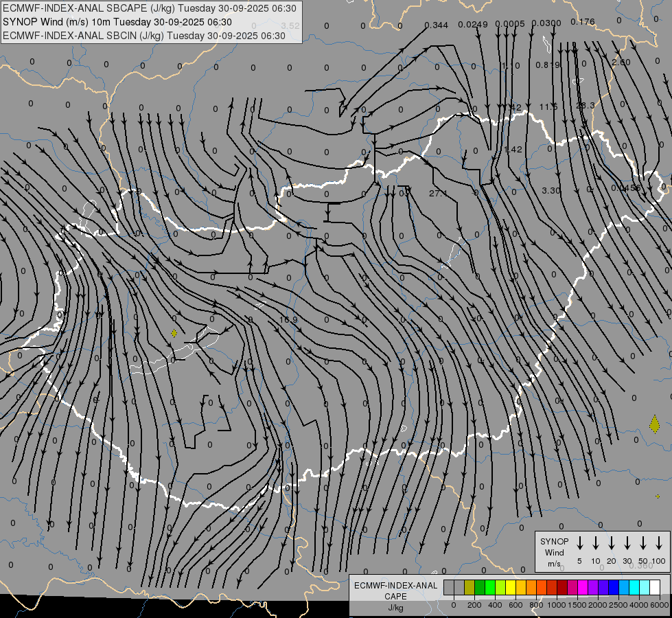Click the CAPE value 0.0005
672x618 pixels.
click(510, 23)
